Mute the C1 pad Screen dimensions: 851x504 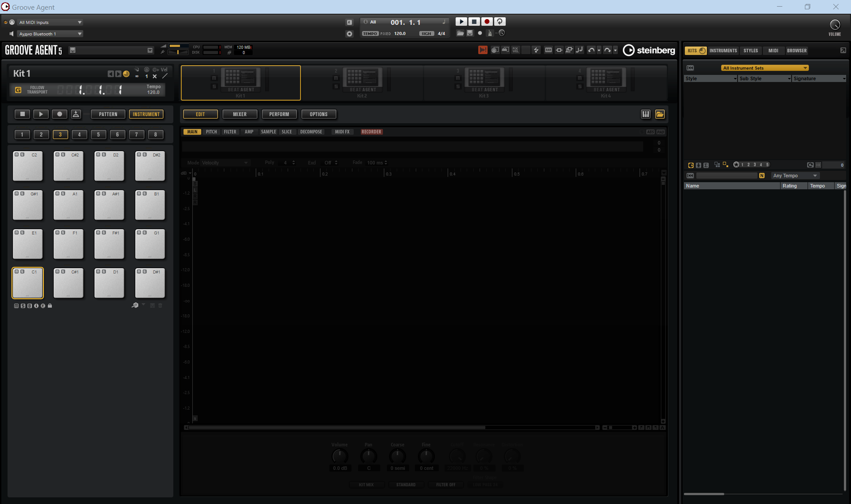[x=17, y=272]
